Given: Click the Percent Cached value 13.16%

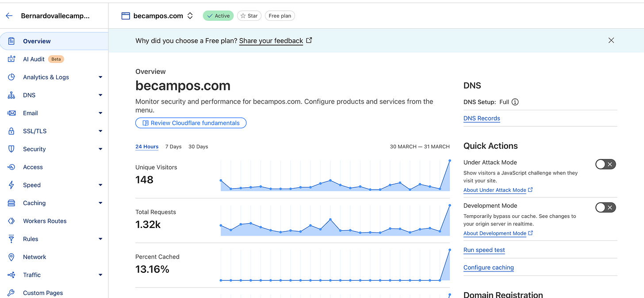Looking at the screenshot, I should point(152,269).
